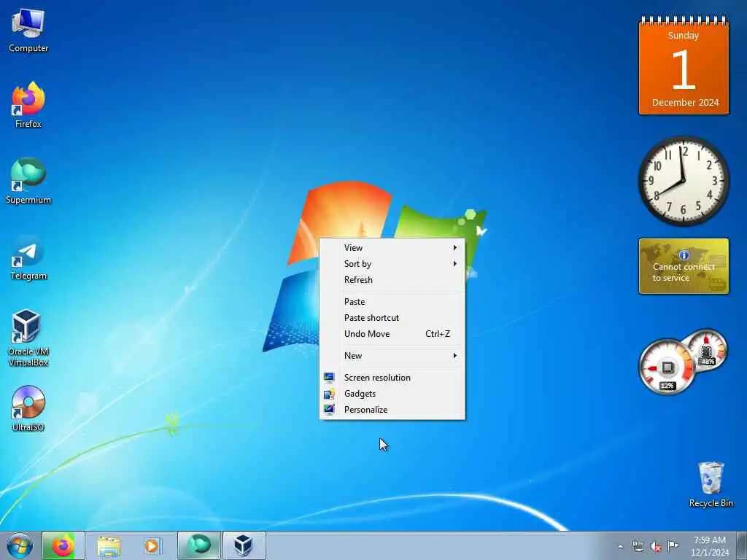This screenshot has height=560, width=747.
Task: Open Personalize from the context menu
Action: (x=392, y=410)
